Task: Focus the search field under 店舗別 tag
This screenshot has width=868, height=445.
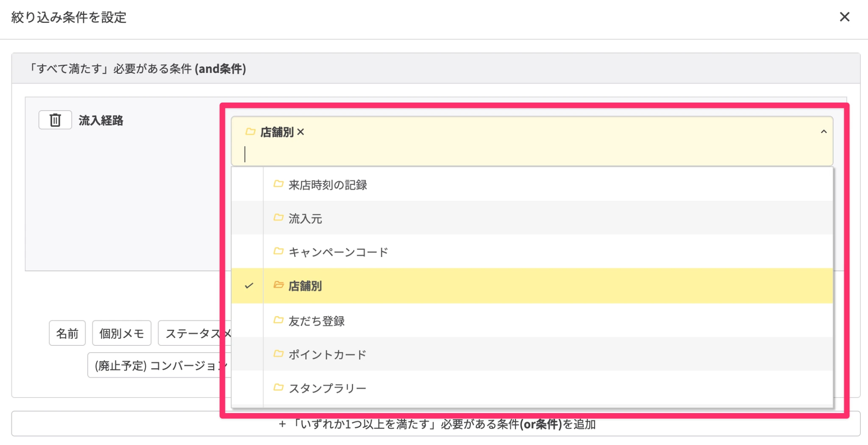Action: (x=532, y=154)
